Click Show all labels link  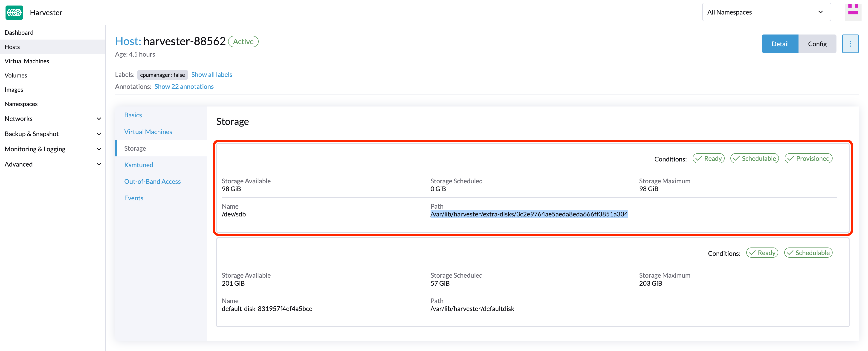(x=212, y=75)
